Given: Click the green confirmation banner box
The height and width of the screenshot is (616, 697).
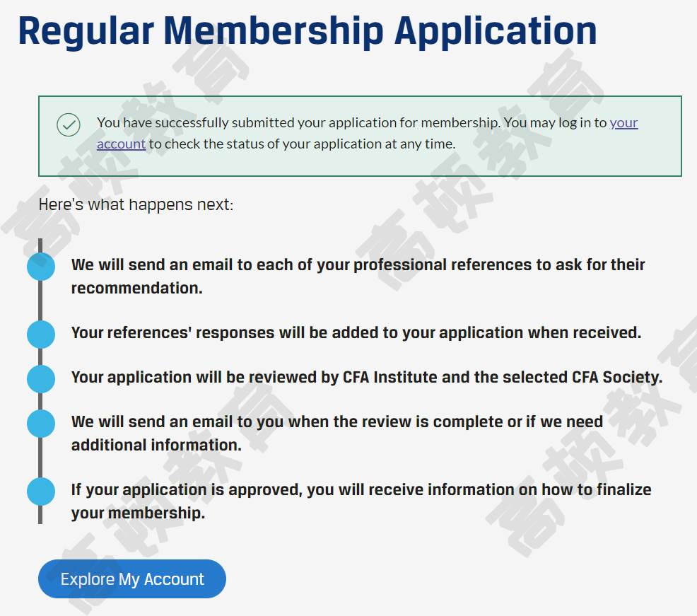Looking at the screenshot, I should pos(360,136).
